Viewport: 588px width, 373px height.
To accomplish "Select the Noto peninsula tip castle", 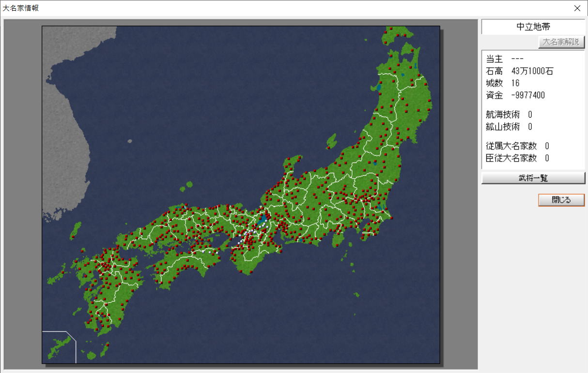I will [299, 157].
